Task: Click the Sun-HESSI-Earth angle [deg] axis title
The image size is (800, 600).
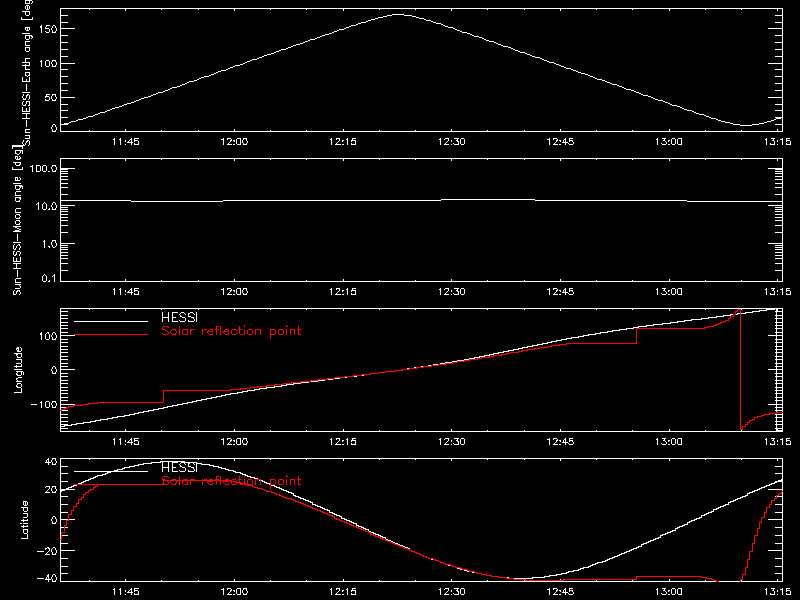Action: click(x=27, y=72)
